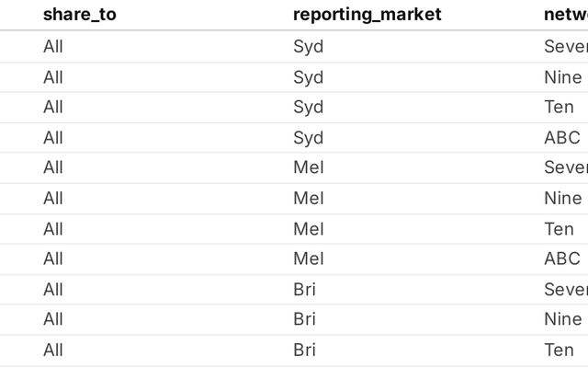Click Syd market cell in the ABC row
The width and height of the screenshot is (588, 368).
[x=308, y=137]
